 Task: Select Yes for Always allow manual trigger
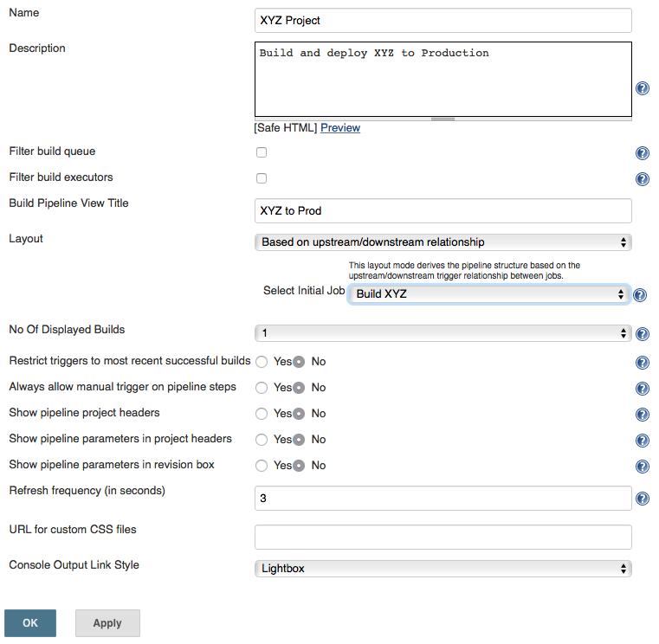pyautogui.click(x=262, y=387)
